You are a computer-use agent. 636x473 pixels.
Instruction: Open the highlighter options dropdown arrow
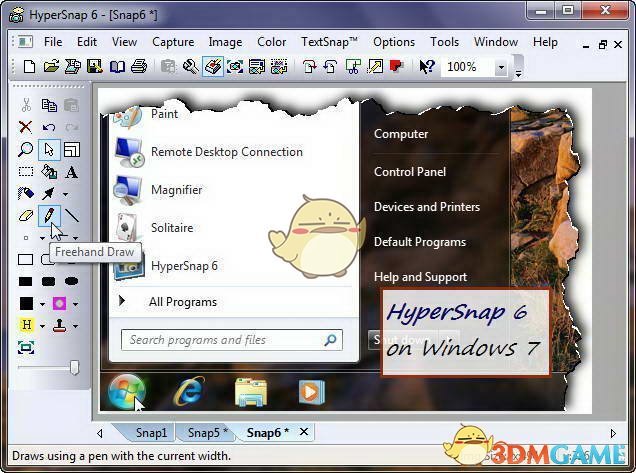click(x=42, y=326)
